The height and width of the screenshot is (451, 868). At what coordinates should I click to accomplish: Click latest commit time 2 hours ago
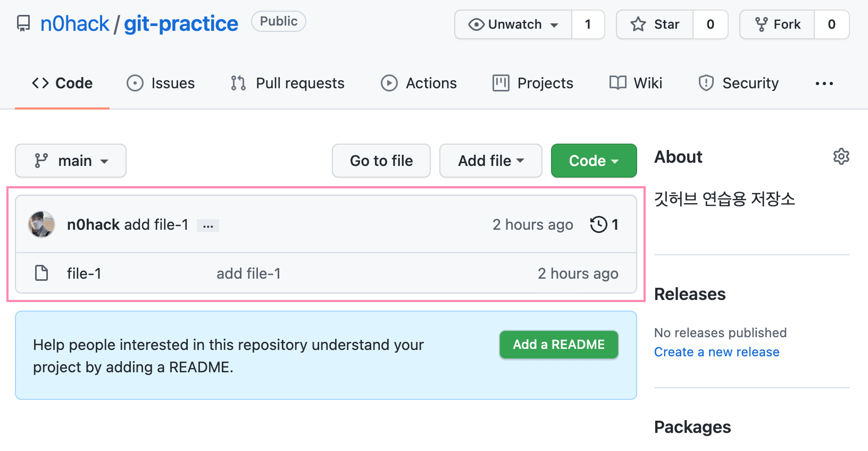point(533,225)
